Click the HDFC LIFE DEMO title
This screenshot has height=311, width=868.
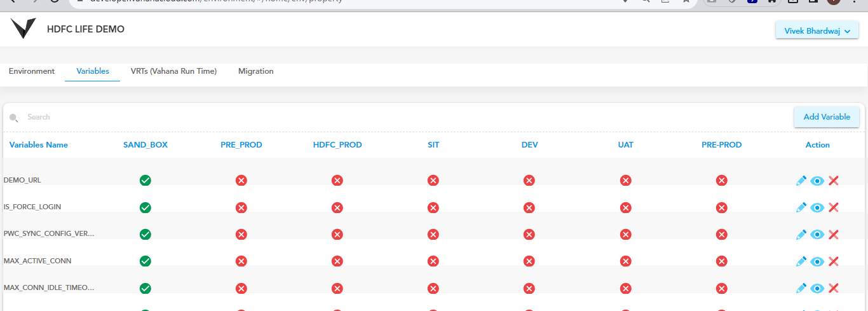click(x=86, y=29)
